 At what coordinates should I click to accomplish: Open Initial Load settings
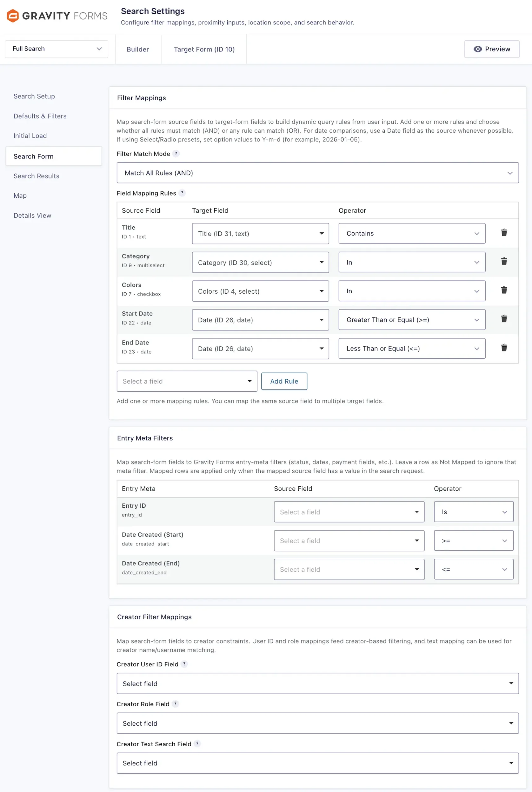click(x=30, y=136)
